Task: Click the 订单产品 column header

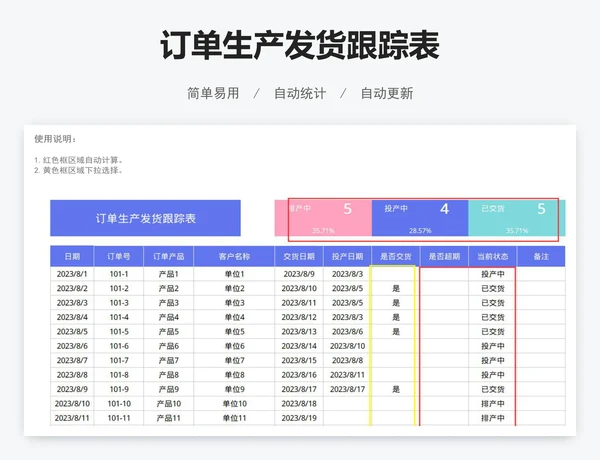Action: pyautogui.click(x=168, y=256)
